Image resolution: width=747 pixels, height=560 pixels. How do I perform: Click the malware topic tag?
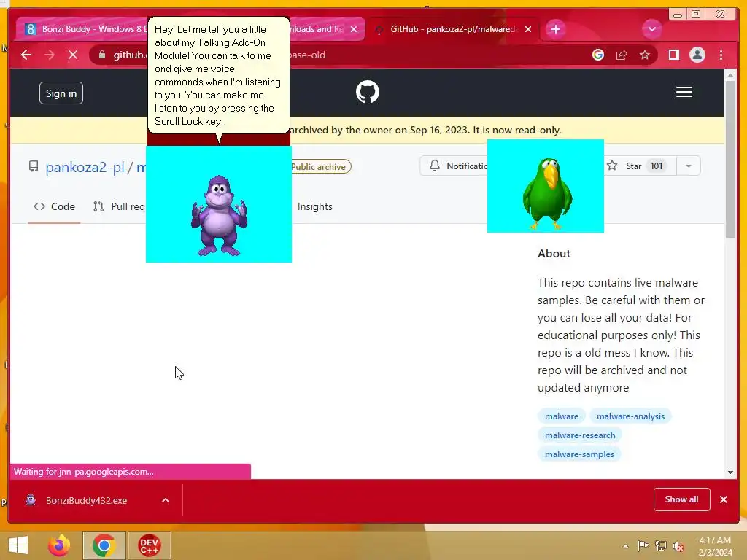tap(562, 416)
